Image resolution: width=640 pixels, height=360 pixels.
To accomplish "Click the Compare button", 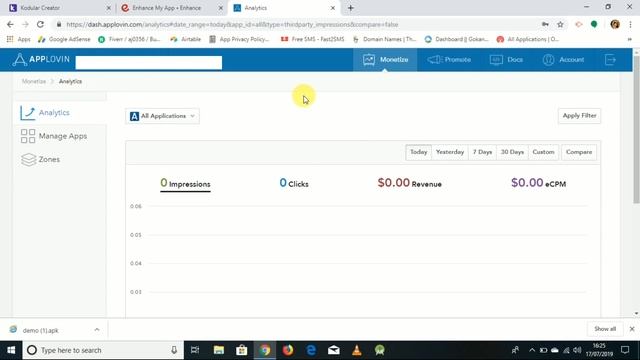I will tap(579, 152).
